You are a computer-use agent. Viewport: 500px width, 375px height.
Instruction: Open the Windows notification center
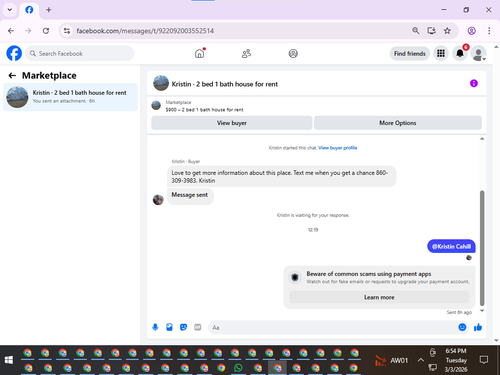[484, 360]
